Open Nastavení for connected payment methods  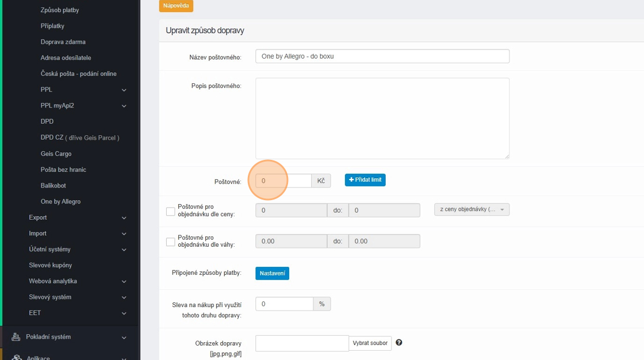click(272, 273)
